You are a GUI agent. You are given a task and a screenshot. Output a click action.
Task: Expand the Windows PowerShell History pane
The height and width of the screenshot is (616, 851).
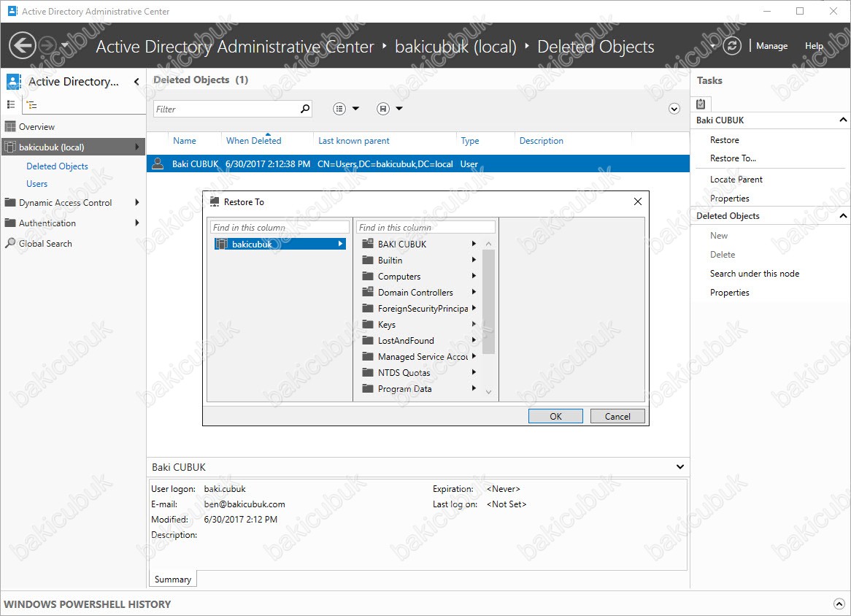pyautogui.click(x=839, y=604)
